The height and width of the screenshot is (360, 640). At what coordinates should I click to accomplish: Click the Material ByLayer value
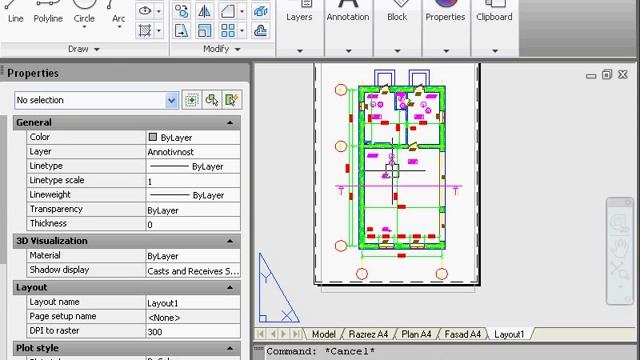(193, 256)
